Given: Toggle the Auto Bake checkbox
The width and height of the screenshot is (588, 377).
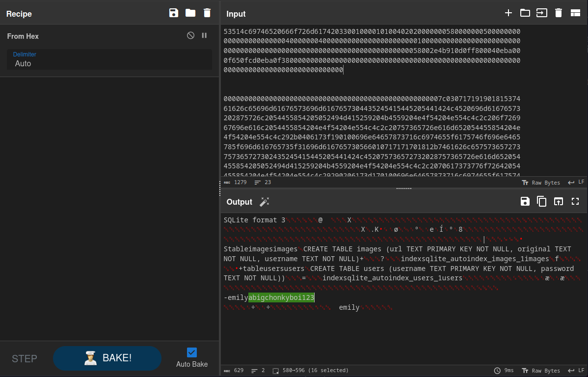Looking at the screenshot, I should (191, 352).
